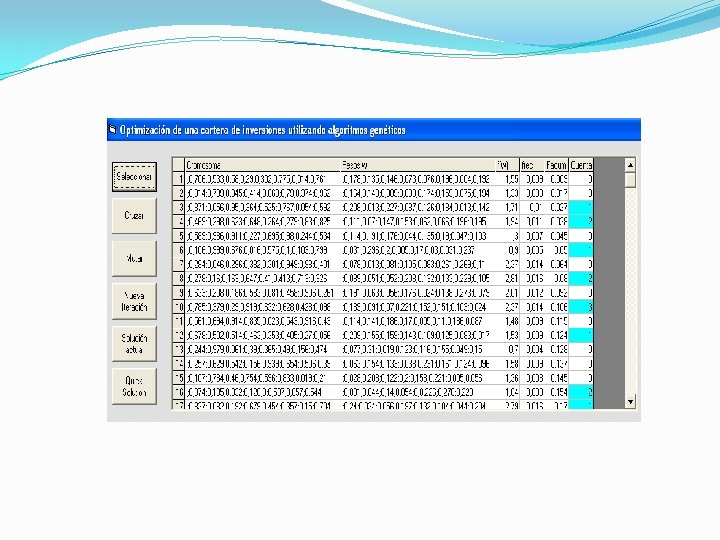The height and width of the screenshot is (540, 720).
Task: Select row header 5
Action: tap(179, 236)
